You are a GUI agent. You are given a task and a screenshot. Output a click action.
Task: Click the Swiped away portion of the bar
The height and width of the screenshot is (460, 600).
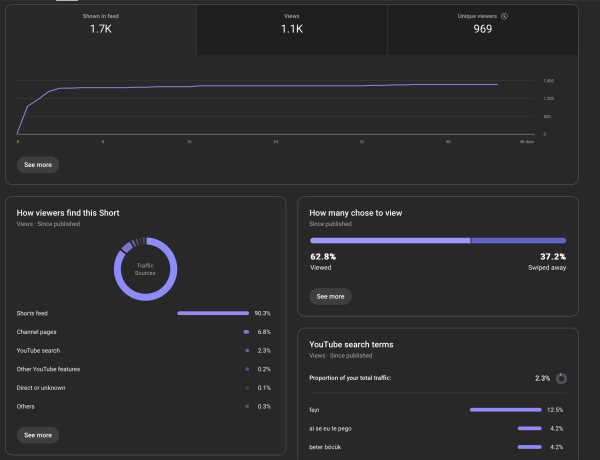(x=518, y=240)
